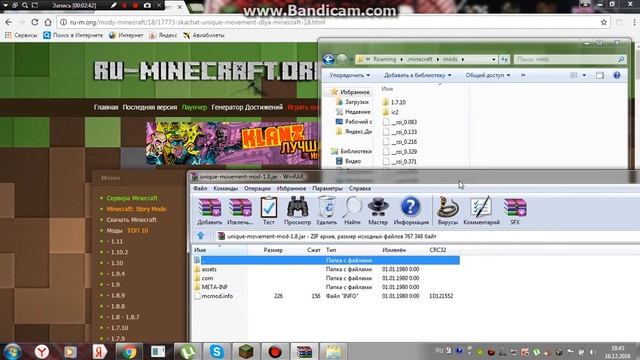Open Minecraft: Story Mode sidebar link
Image resolution: width=640 pixels, height=360 pixels.
136,209
